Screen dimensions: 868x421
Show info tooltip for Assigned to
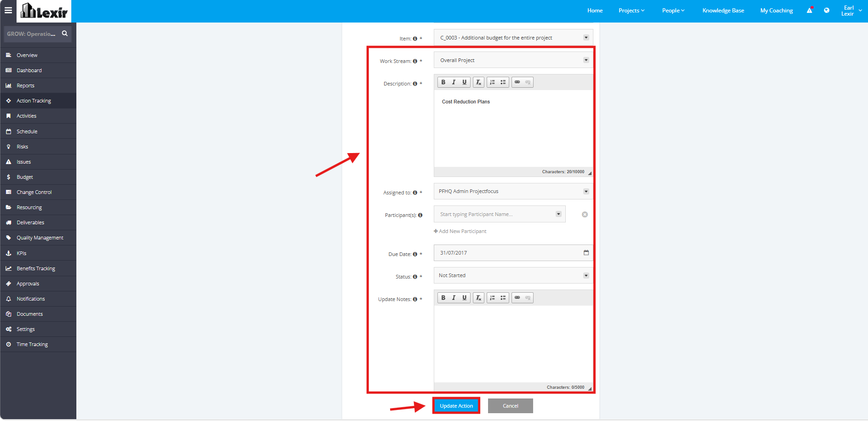tap(415, 193)
